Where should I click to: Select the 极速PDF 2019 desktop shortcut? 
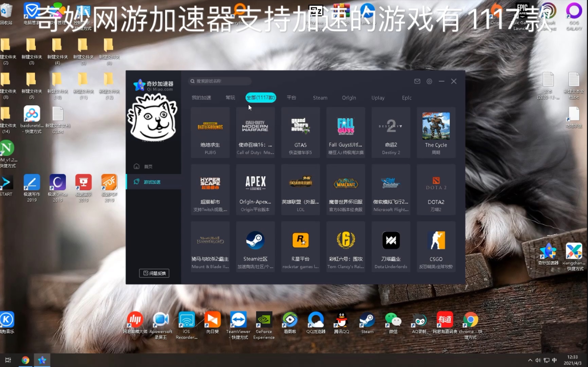[x=109, y=188]
